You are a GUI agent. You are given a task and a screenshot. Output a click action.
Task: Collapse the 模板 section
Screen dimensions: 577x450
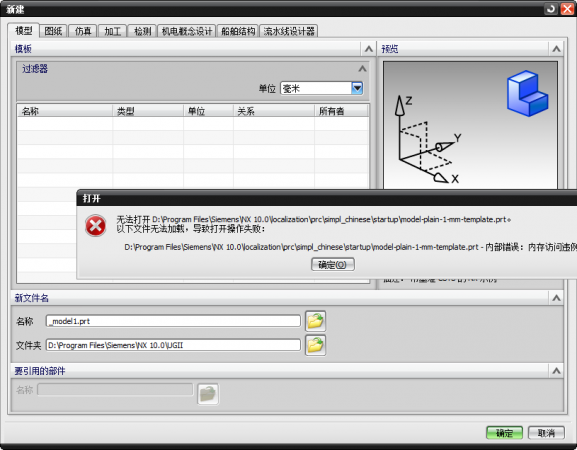(x=369, y=49)
